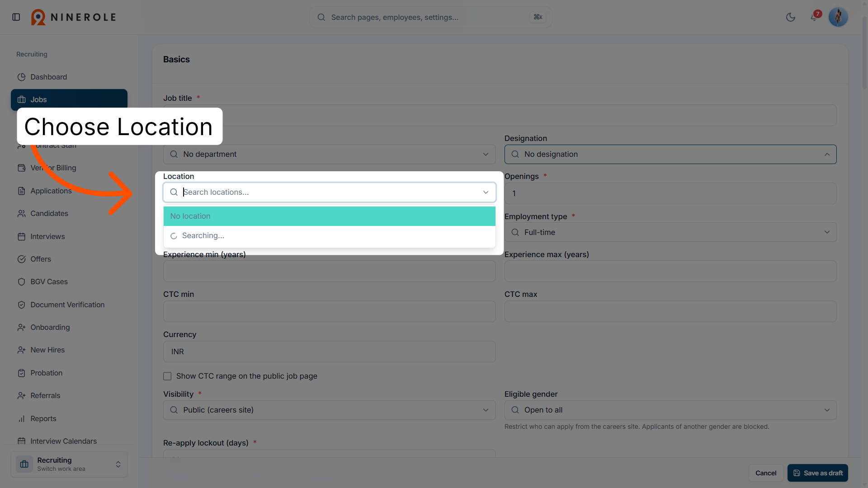Open Referrals in sidebar
Viewport: 868px width, 488px height.
click(69, 395)
